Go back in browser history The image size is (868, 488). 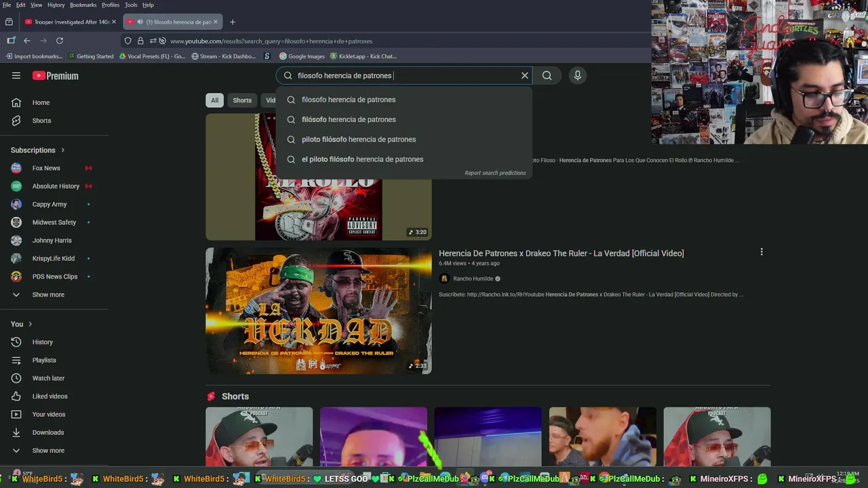27,41
